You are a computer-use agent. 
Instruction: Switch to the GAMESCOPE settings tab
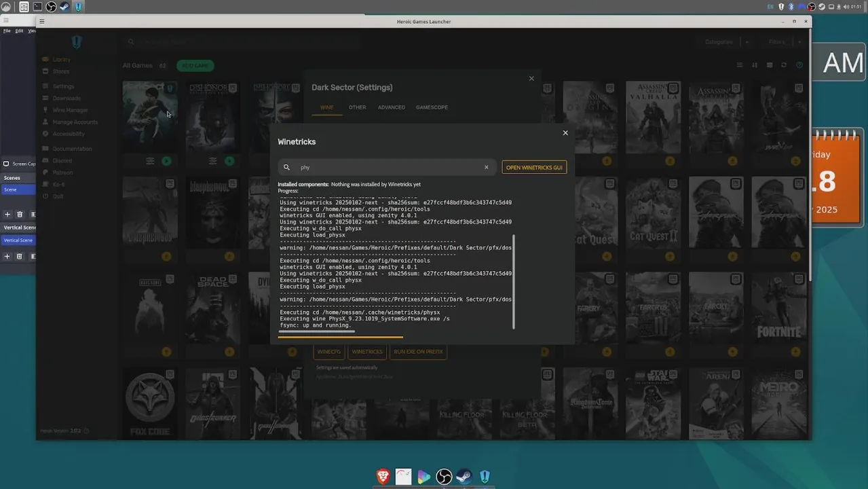432,107
